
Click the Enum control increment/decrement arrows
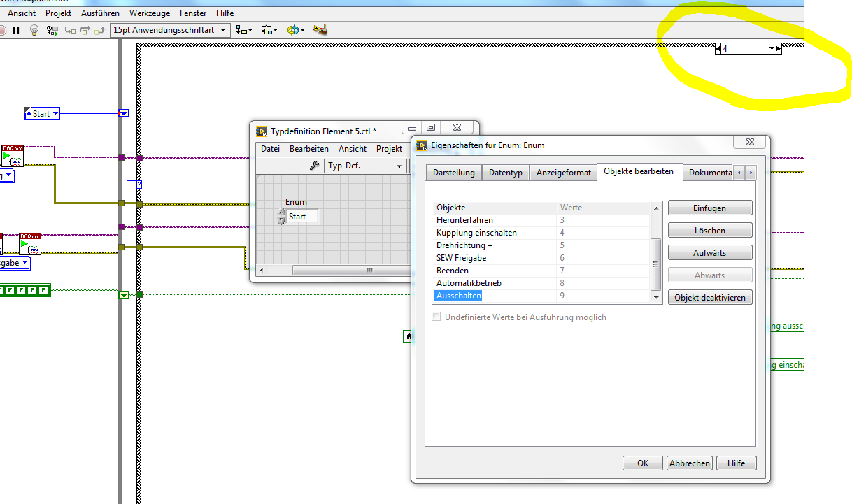(x=282, y=217)
